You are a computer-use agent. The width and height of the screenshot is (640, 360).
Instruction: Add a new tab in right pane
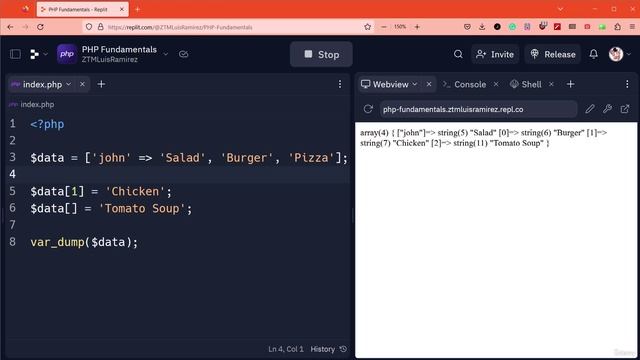571,84
